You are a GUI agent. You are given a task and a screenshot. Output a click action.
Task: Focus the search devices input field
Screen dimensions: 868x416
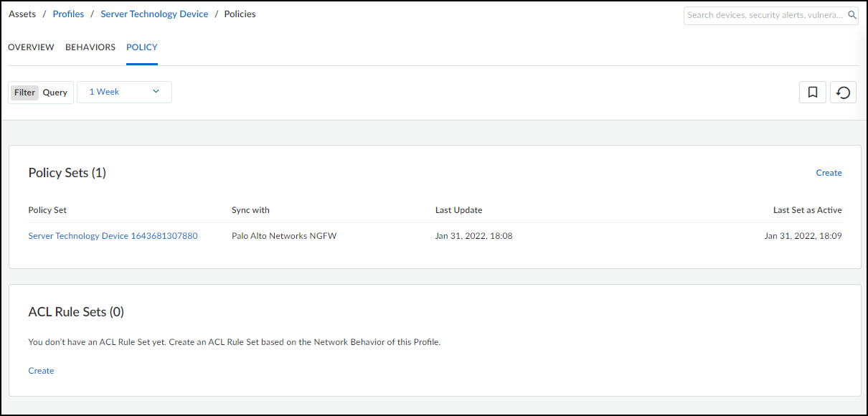[765, 15]
